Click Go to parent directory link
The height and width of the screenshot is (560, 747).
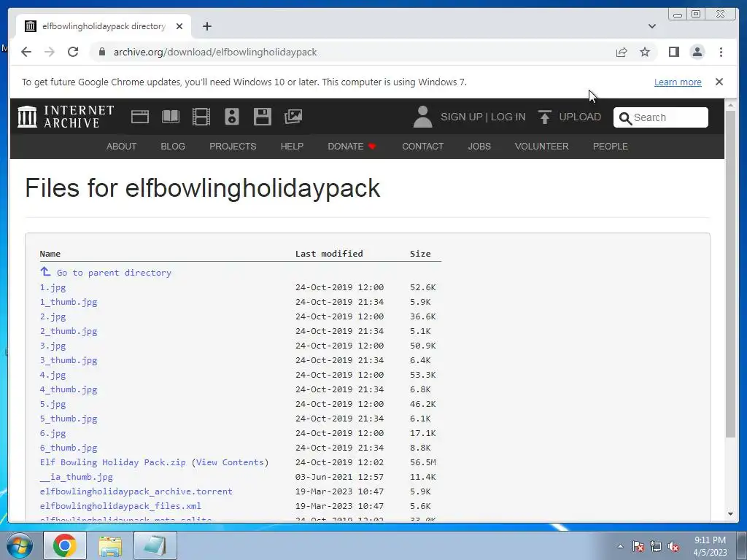pos(114,273)
